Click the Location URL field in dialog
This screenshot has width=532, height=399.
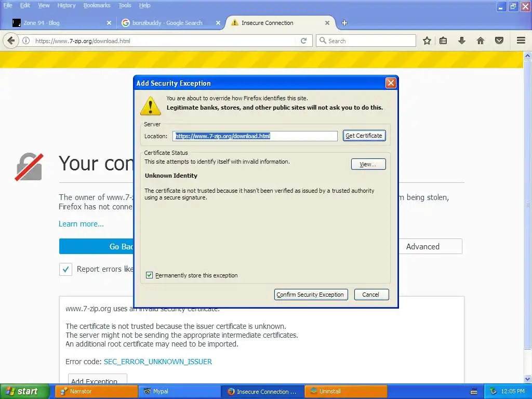coord(255,136)
